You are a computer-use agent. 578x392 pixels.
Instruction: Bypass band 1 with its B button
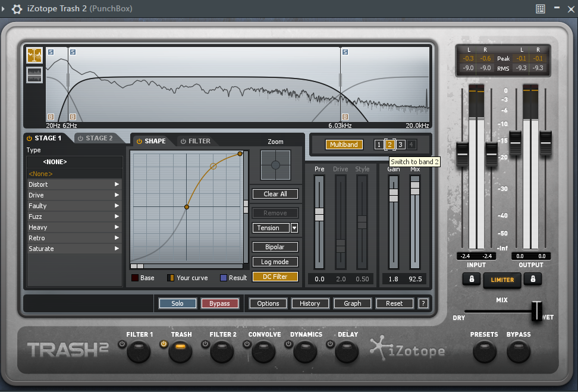pos(51,117)
